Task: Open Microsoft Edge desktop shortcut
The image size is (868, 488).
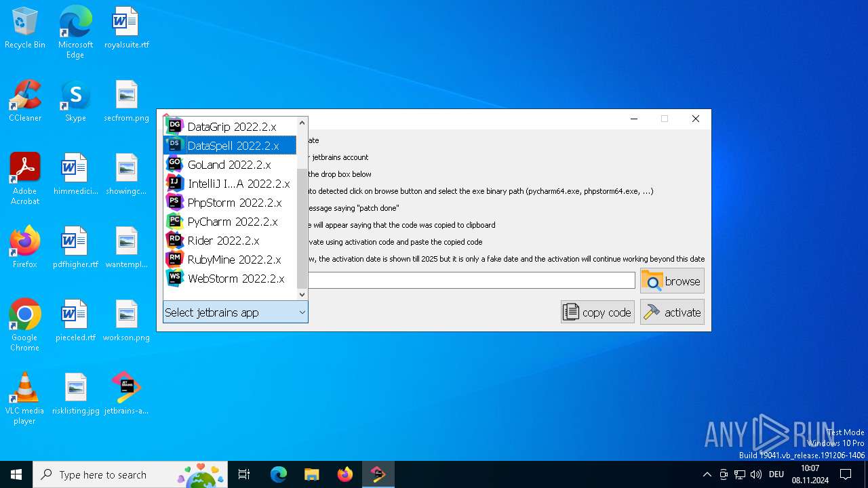Action: tap(75, 33)
